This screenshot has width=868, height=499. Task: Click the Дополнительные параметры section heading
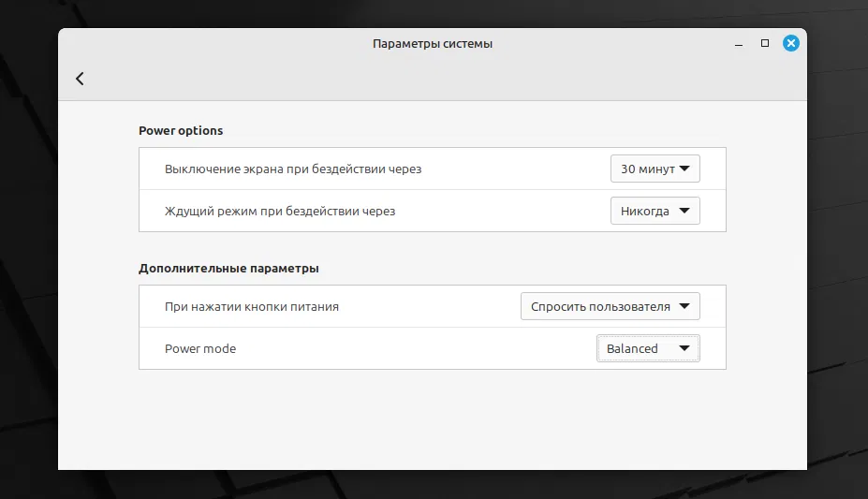228,268
